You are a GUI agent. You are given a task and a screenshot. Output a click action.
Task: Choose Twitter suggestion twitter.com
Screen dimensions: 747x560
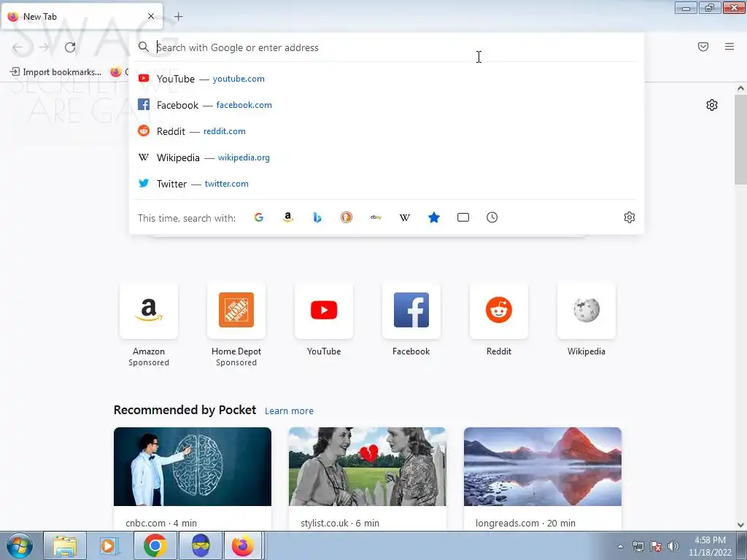click(387, 183)
